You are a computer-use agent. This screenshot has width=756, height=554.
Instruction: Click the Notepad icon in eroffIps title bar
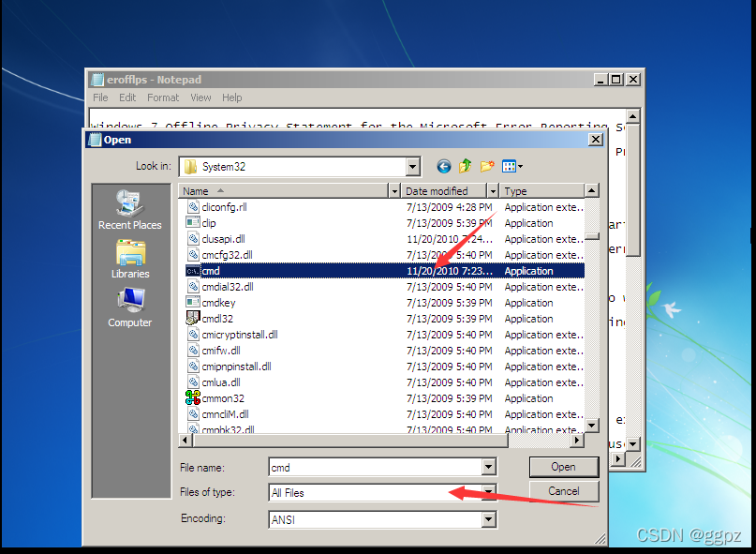97,80
